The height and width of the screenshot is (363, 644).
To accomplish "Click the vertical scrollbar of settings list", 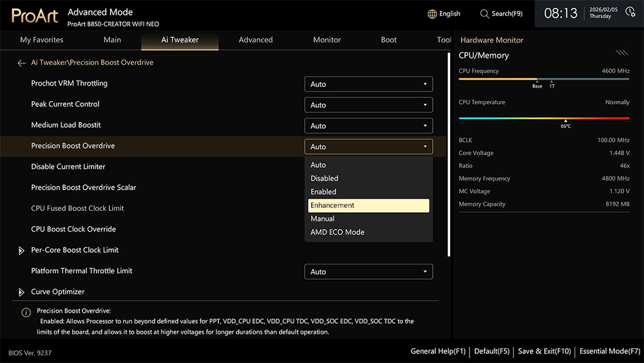I will tap(448, 155).
